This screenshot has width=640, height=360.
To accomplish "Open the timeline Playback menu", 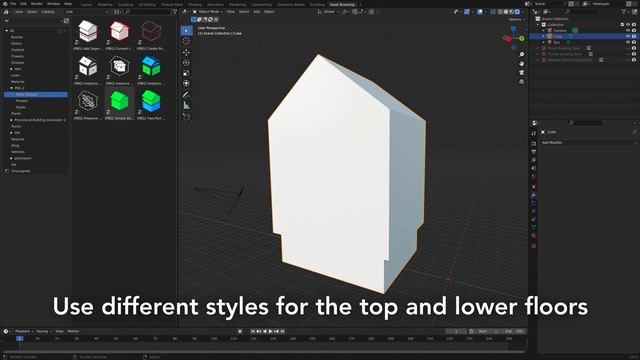I will point(24,331).
